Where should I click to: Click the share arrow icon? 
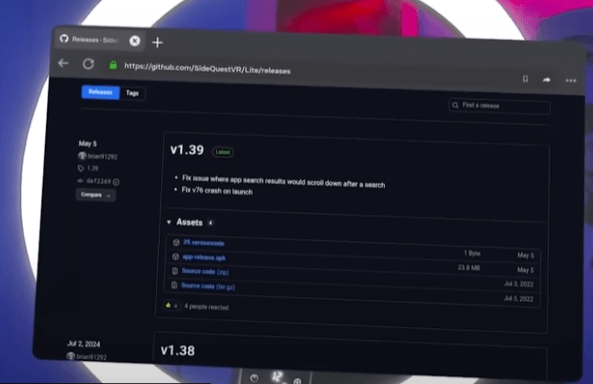point(546,80)
